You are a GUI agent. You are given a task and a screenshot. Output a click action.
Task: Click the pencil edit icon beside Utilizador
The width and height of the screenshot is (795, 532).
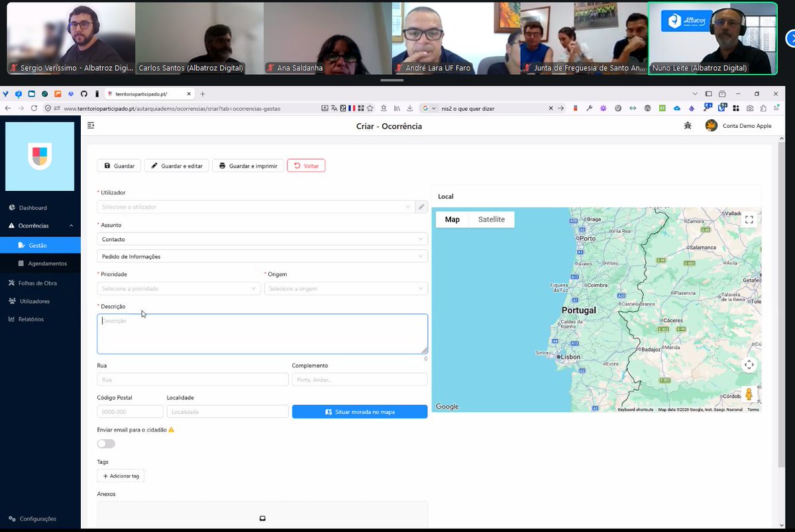tap(421, 207)
